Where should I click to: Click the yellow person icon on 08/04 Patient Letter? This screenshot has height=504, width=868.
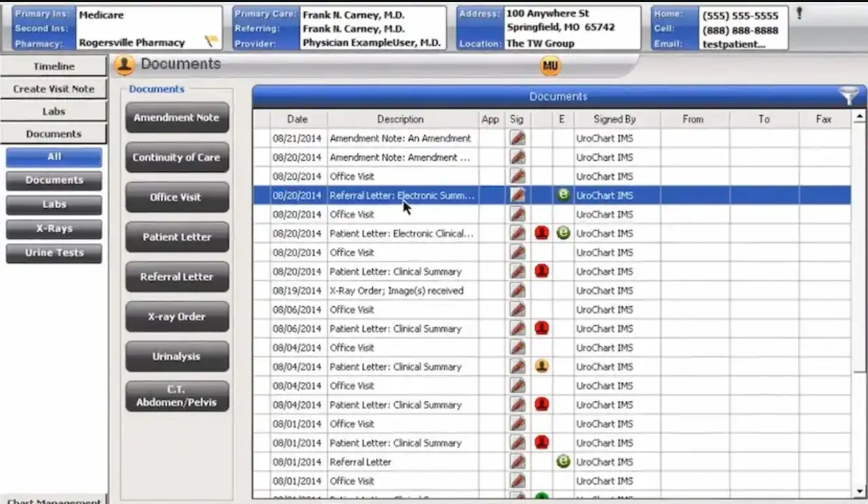(541, 366)
